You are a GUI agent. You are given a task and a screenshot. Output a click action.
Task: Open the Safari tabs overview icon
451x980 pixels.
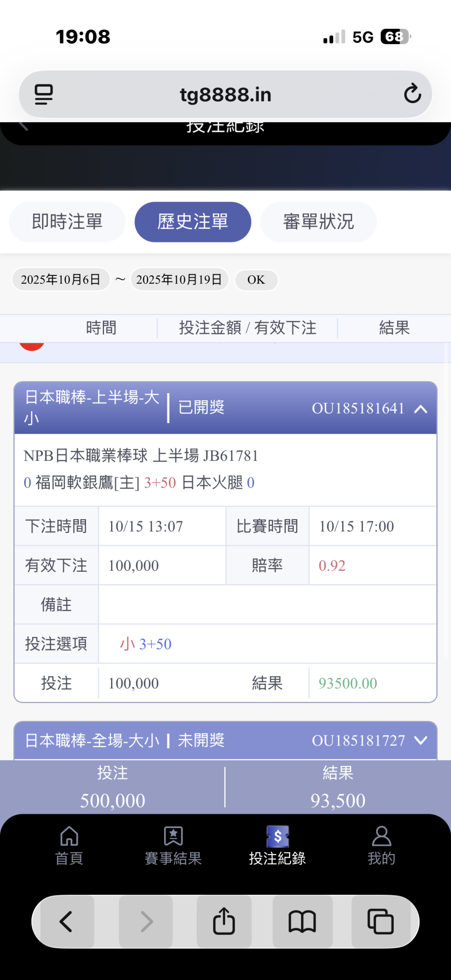(x=380, y=921)
